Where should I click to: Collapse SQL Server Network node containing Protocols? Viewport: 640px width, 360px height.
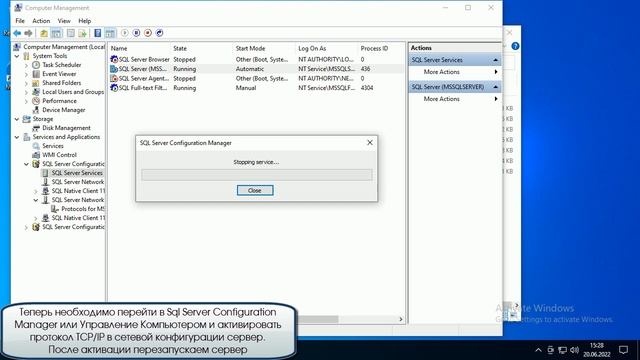point(36,200)
